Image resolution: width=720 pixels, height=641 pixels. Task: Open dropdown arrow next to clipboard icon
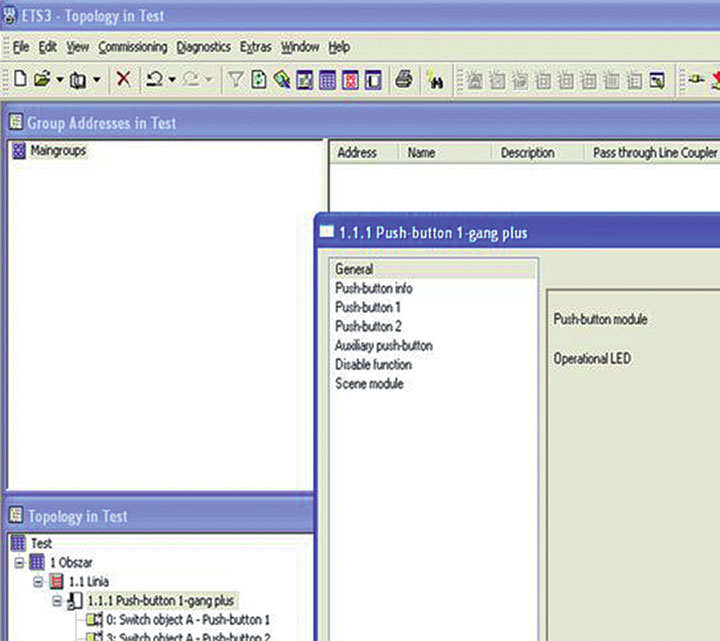click(96, 80)
